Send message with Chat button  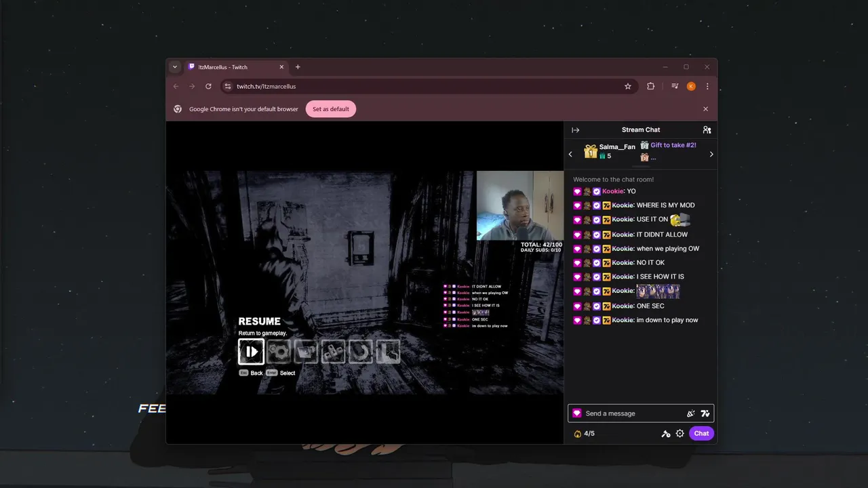[701, 434]
